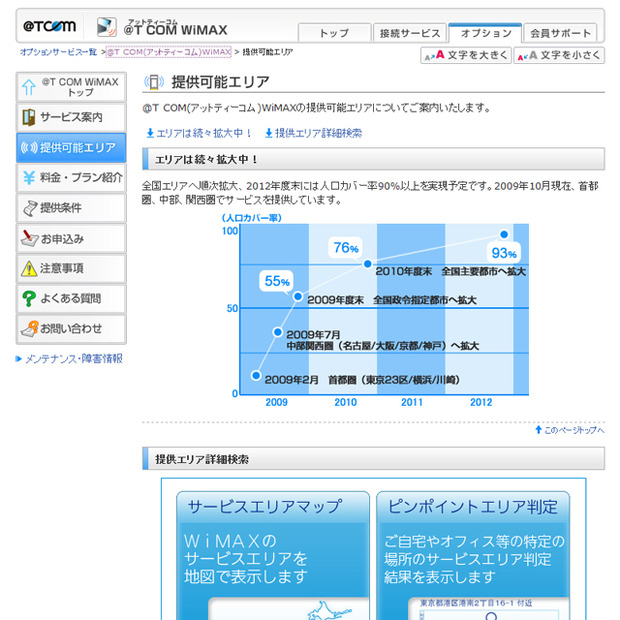
Task: Click the signal icon for 提供可能エリア
Action: click(x=29, y=147)
